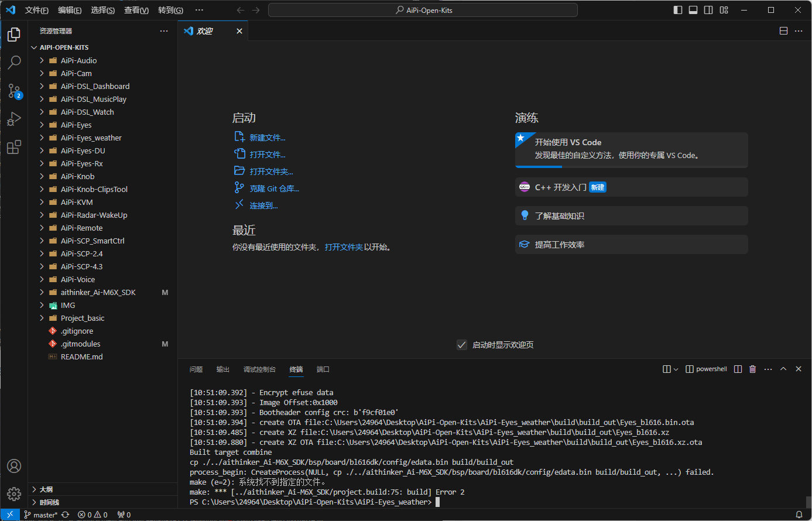Switch to the 输出 panel tab

223,369
